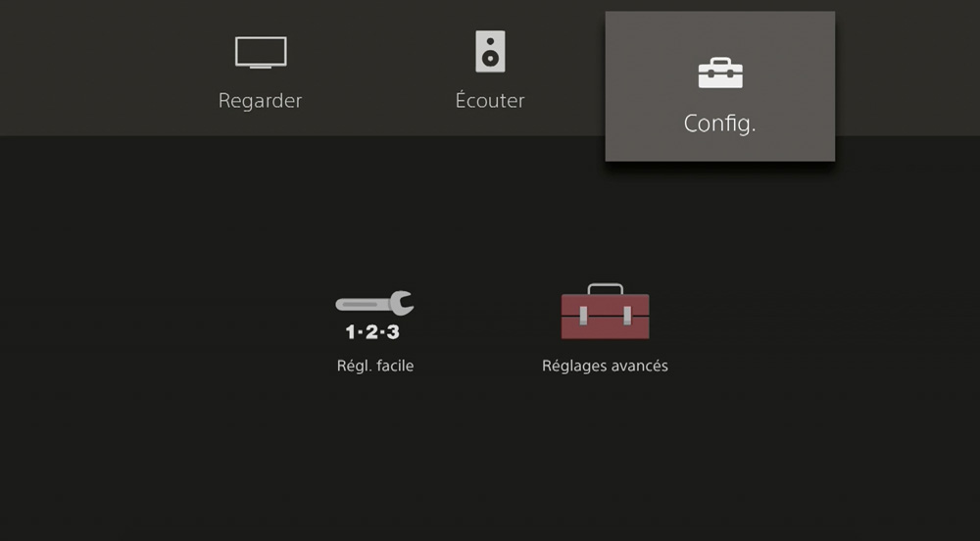Click the woofer circle on speaker icon

tap(491, 59)
